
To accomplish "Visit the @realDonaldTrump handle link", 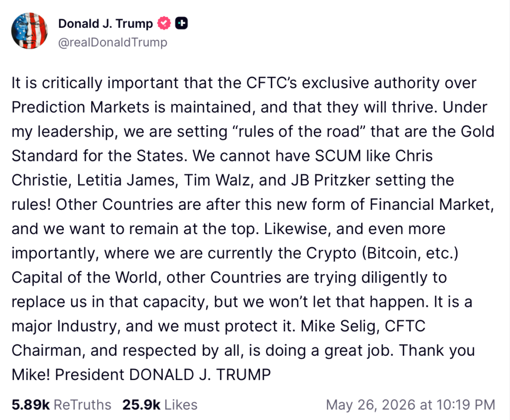I will pyautogui.click(x=113, y=42).
